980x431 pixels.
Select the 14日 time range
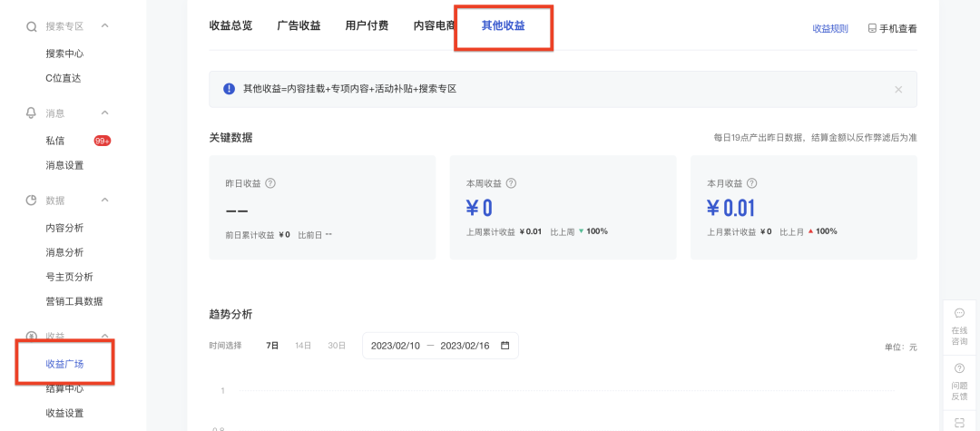click(x=303, y=346)
